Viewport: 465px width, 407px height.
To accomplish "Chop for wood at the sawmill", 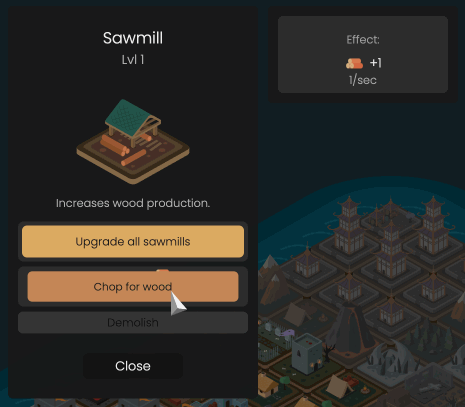I will pos(133,287).
